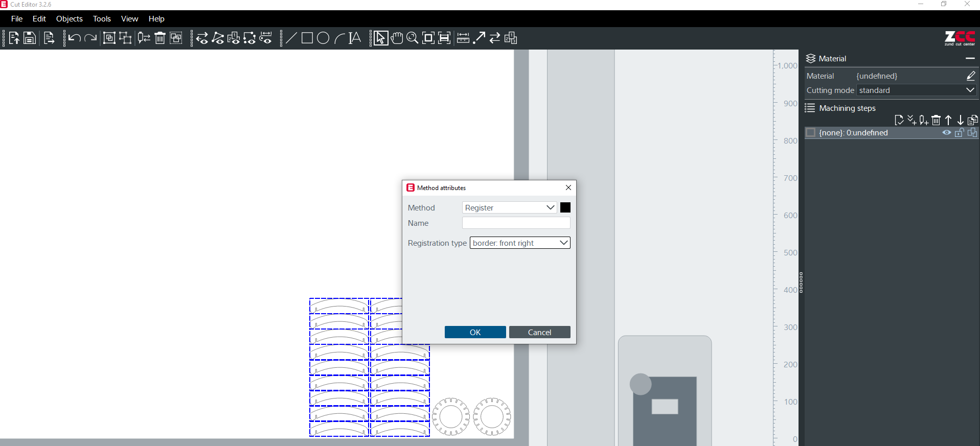Click the save file icon
Screen dimensions: 980x446
[x=30, y=38]
